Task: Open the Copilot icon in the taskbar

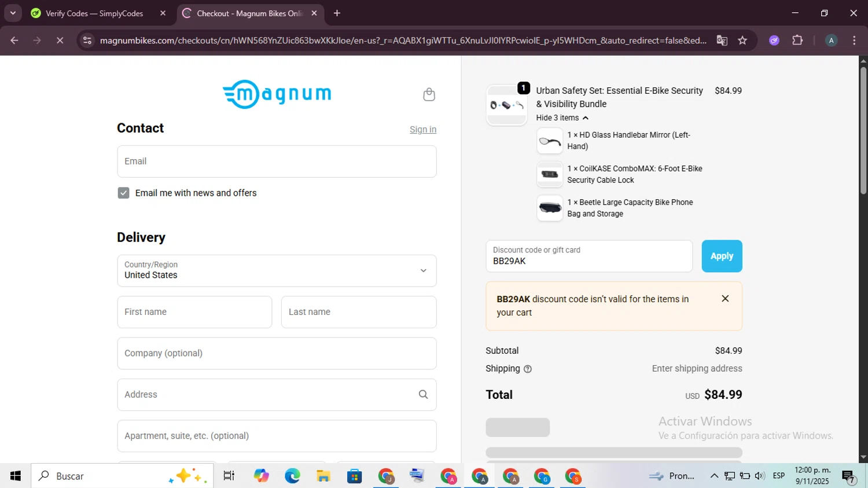Action: pyautogui.click(x=261, y=476)
